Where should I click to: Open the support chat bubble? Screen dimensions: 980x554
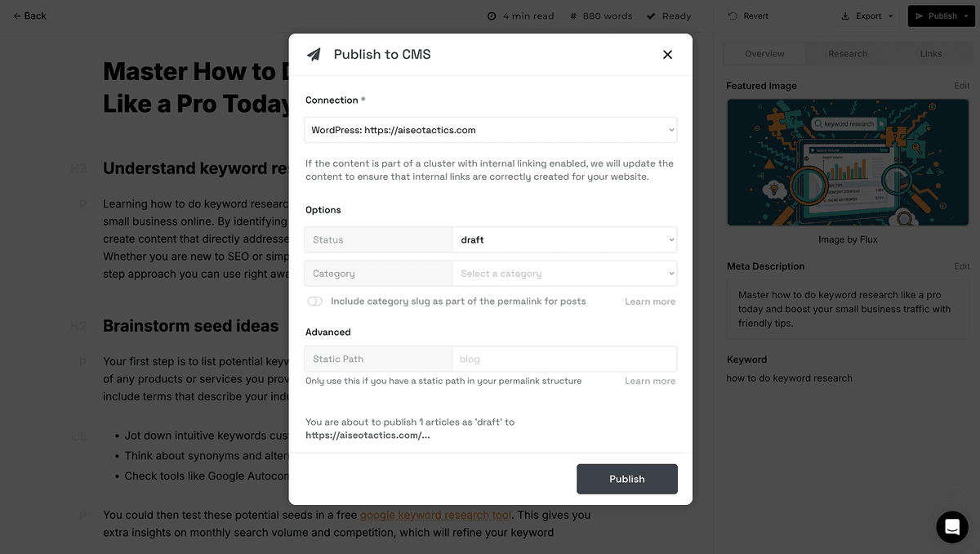tap(951, 527)
